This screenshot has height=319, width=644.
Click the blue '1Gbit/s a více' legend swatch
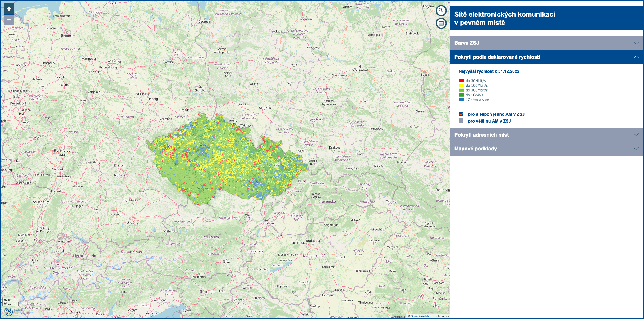pyautogui.click(x=461, y=100)
